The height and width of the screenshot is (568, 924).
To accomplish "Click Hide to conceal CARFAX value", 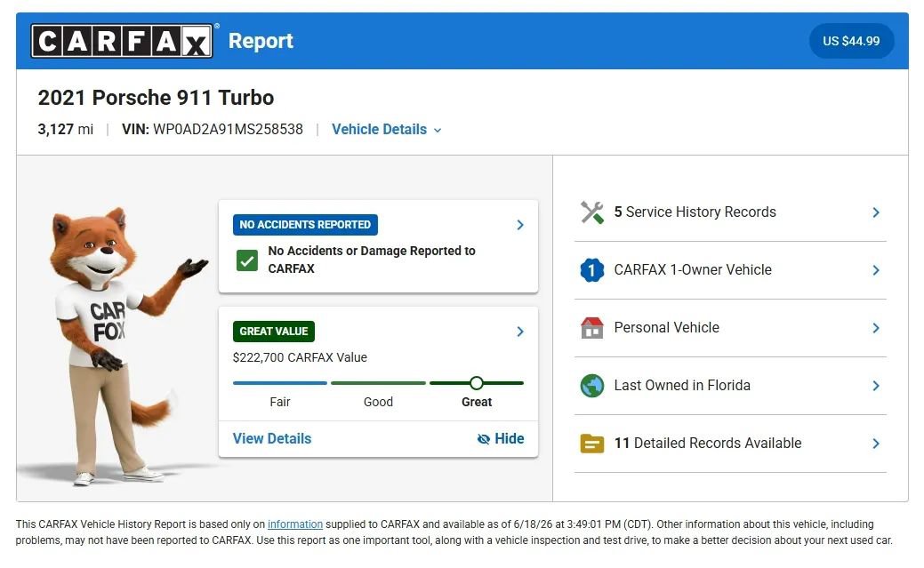I will [501, 438].
